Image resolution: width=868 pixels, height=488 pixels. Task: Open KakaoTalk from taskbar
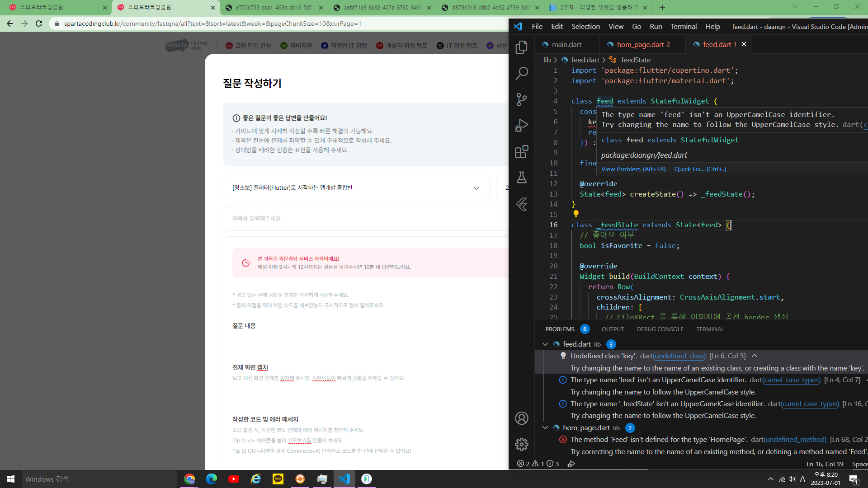[x=278, y=479]
